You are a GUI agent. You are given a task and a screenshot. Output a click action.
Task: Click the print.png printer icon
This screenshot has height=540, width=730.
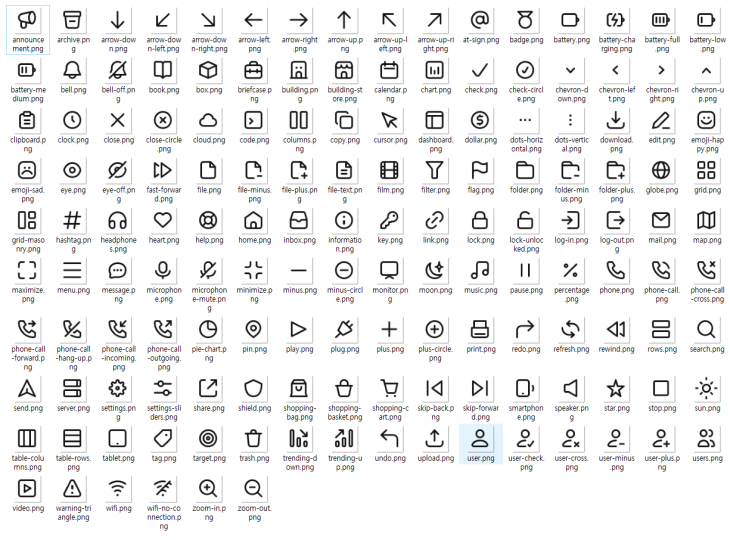[x=480, y=330]
